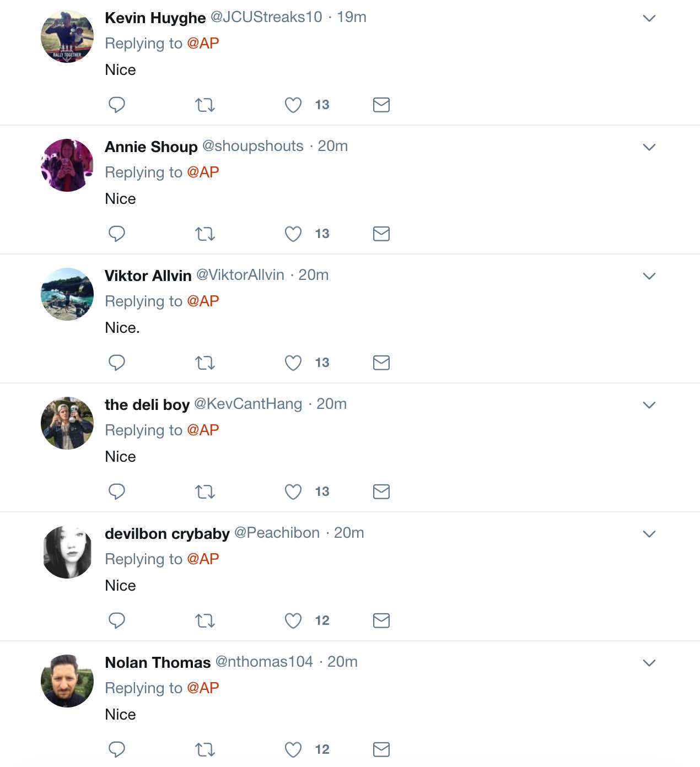Reply to Kevin Huyghe's tweet
The height and width of the screenshot is (767, 700).
(116, 105)
